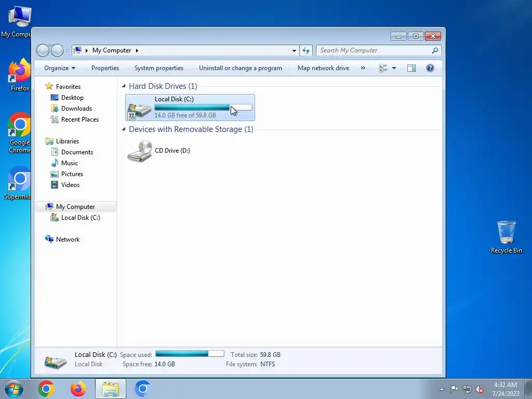The height and width of the screenshot is (399, 532).
Task: Click the search magnifier icon
Action: tap(435, 50)
